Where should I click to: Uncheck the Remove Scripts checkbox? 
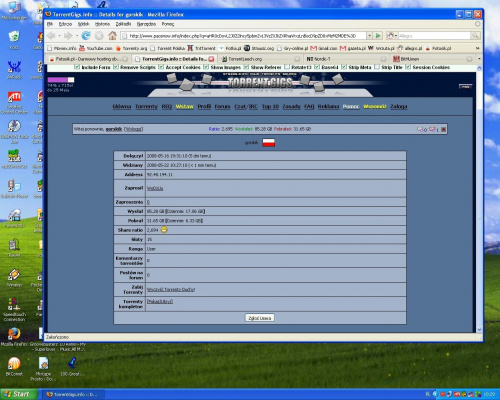point(116,67)
